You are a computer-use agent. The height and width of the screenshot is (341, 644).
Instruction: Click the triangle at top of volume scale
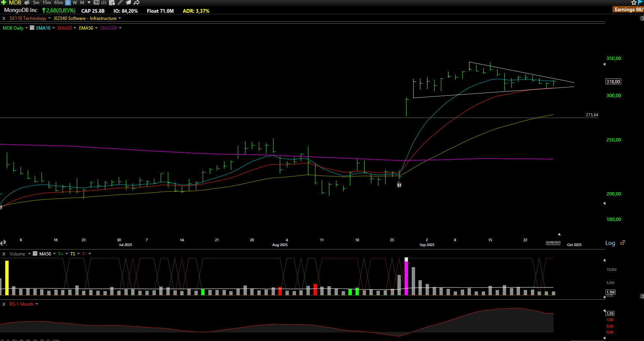[604, 260]
